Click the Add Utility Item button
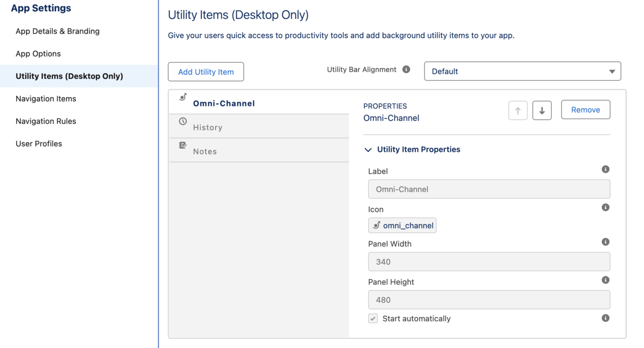 (206, 71)
